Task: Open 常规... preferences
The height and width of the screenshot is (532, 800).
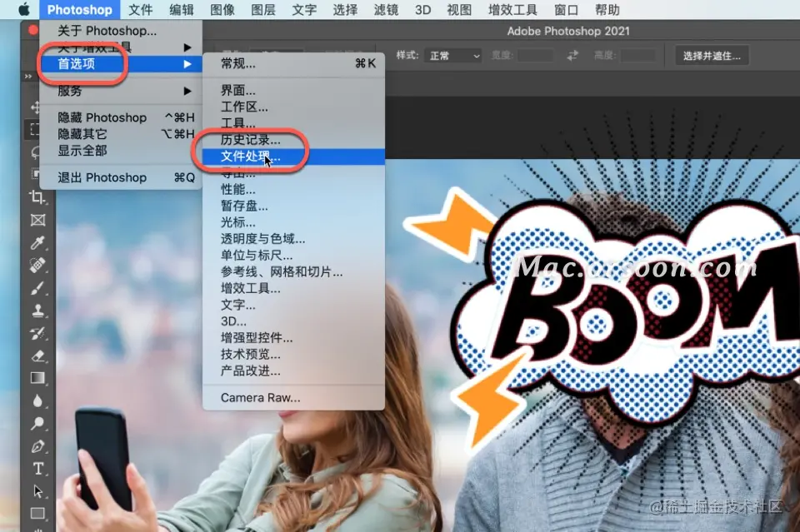Action: point(293,64)
